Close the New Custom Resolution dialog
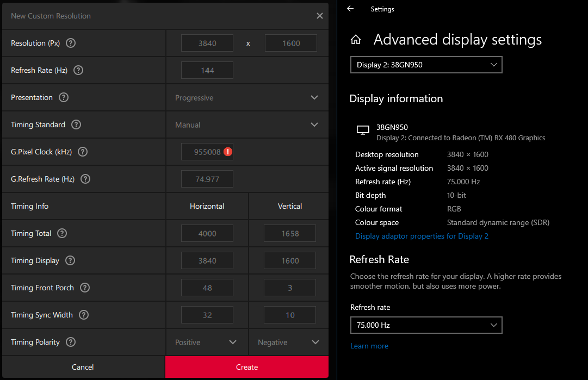 click(x=319, y=16)
